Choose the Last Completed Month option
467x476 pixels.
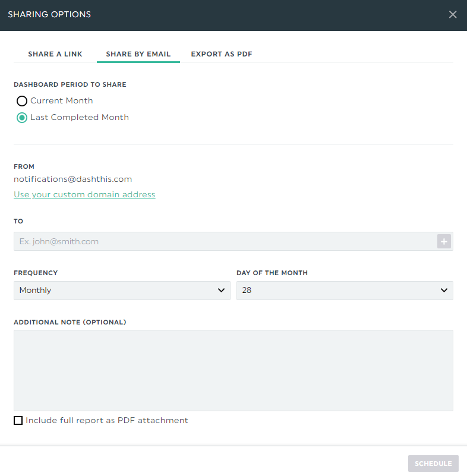coord(22,118)
